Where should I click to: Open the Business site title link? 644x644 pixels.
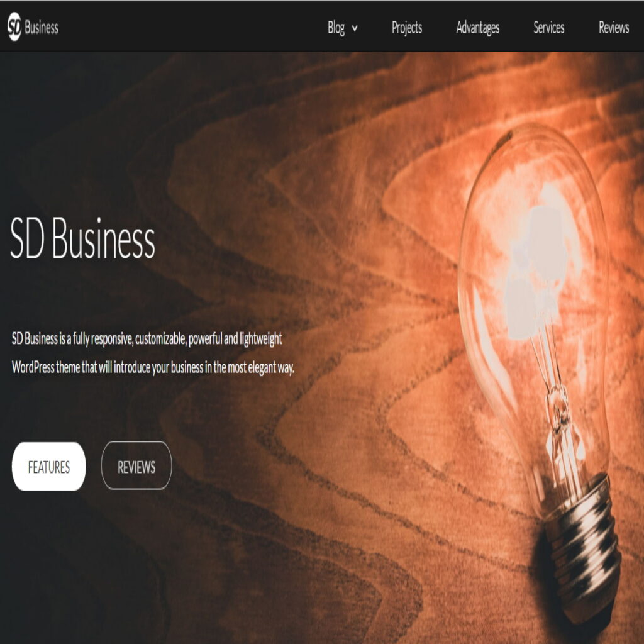coord(42,28)
